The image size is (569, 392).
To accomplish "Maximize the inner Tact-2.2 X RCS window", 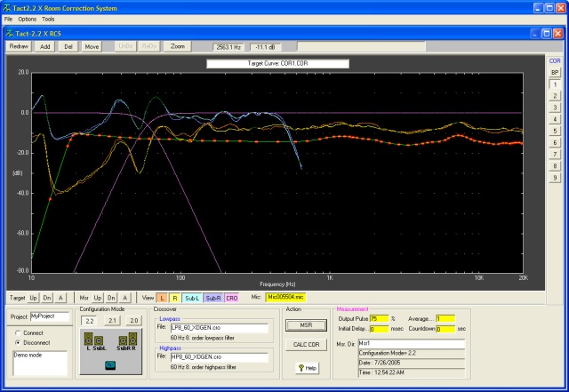I will [x=547, y=34].
